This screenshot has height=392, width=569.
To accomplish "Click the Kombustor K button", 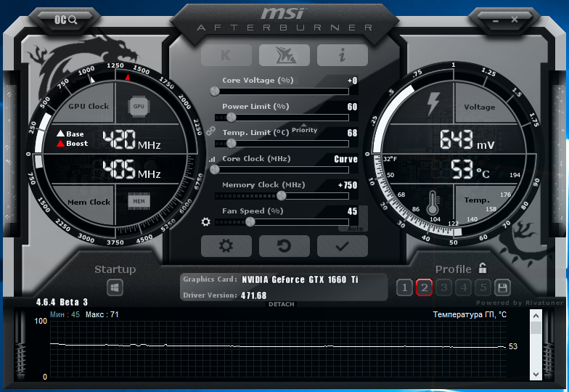I will point(226,55).
